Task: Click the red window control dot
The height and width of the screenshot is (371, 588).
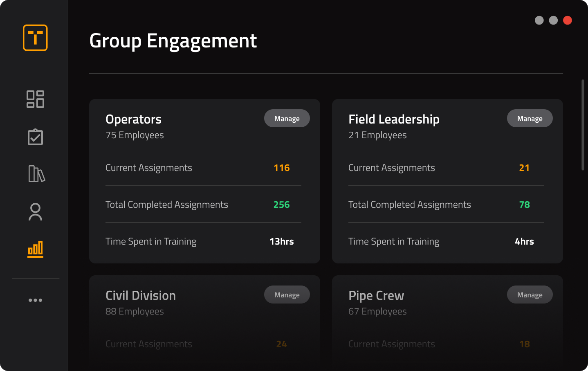Action: pos(568,20)
